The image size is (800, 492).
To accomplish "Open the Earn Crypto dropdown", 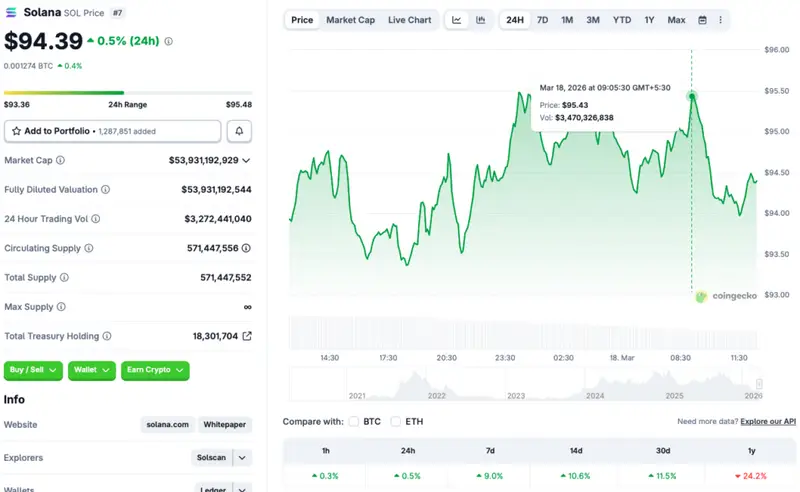I will [x=155, y=371].
